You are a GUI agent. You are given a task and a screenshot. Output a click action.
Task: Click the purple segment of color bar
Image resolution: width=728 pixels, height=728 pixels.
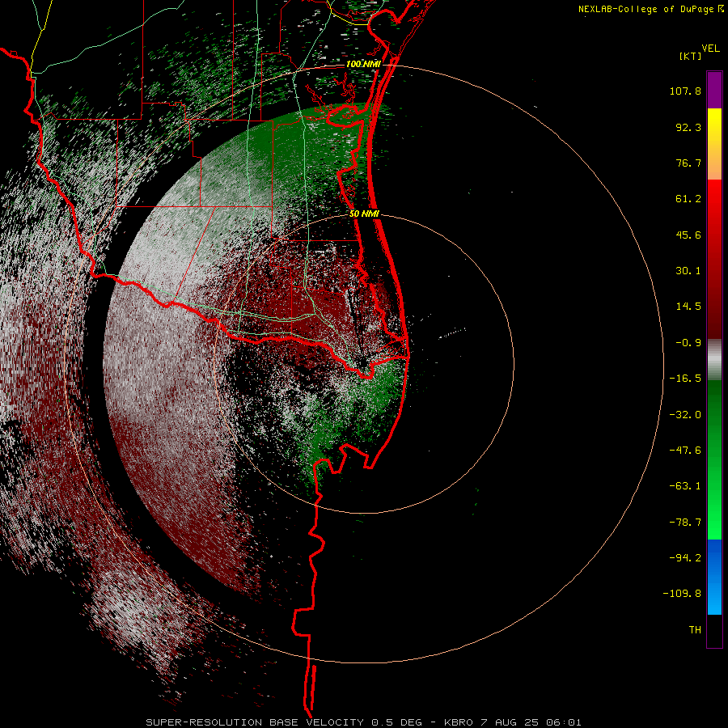point(714,90)
